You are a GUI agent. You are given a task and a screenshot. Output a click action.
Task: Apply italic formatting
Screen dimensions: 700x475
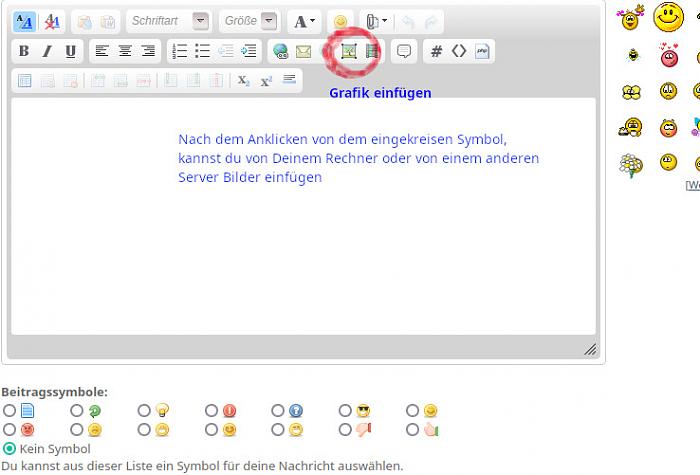point(46,52)
